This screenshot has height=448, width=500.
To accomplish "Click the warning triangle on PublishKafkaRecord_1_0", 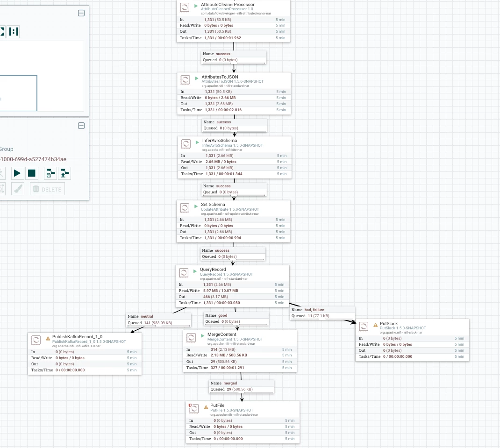I will point(48,338).
